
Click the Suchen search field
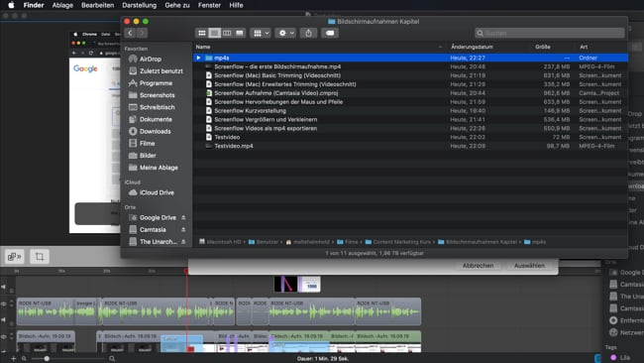click(550, 33)
